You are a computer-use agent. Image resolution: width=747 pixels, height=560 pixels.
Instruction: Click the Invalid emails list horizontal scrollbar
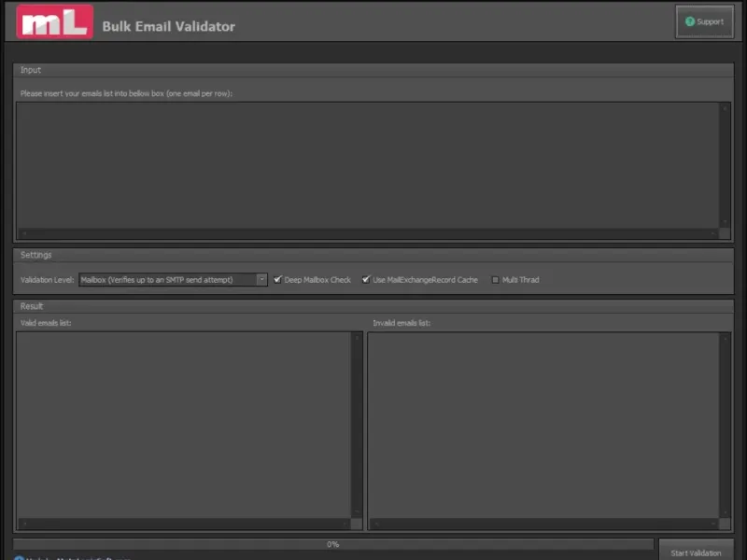[x=543, y=524]
